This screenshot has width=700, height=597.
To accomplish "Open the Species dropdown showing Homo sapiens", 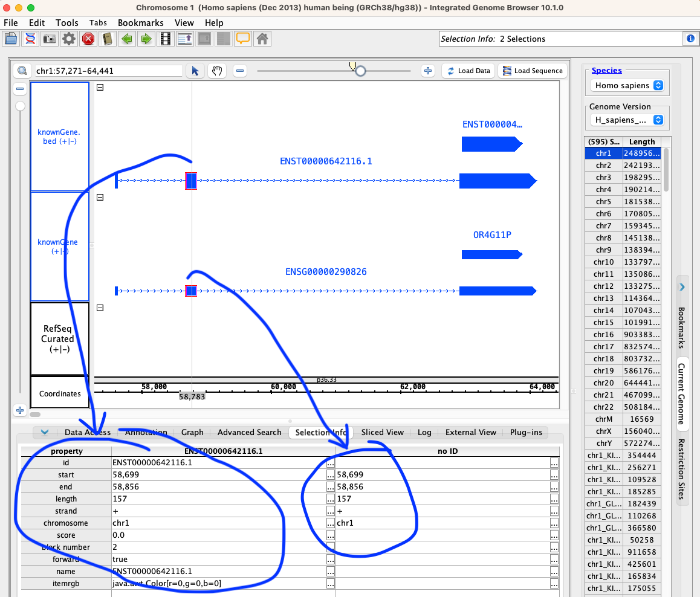I will click(x=626, y=86).
